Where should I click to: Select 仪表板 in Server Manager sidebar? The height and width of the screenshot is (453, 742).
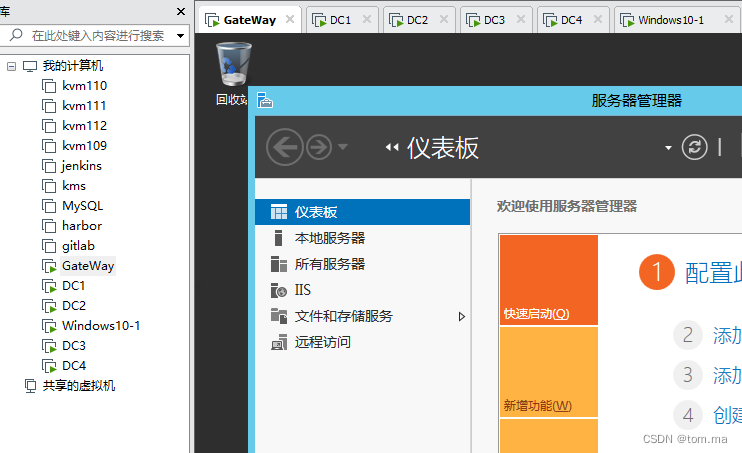[x=362, y=212]
